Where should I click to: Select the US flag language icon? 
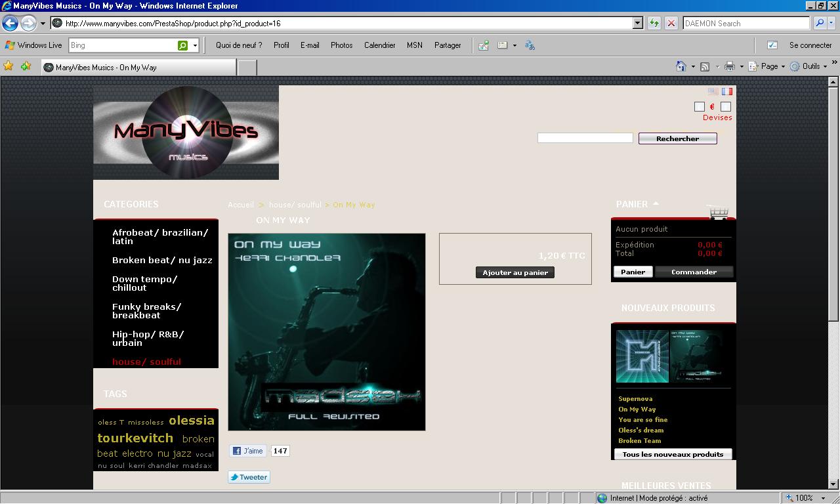(x=713, y=91)
